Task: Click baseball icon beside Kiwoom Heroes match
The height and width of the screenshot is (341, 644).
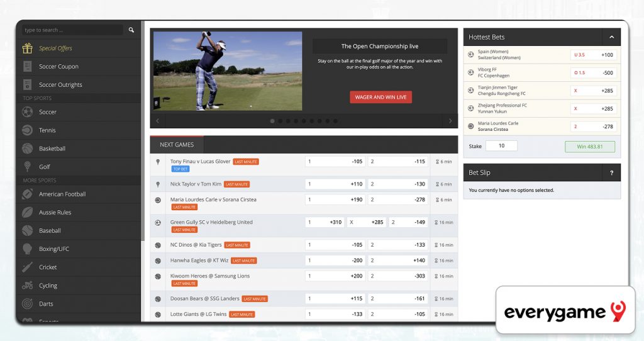Action: click(x=158, y=276)
